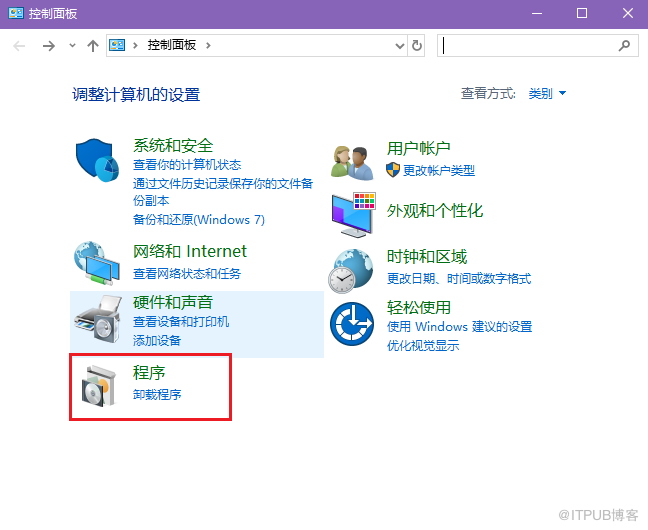Screen dimensions: 648x530
Task: Click the control panel icon in address bar
Action: [117, 45]
